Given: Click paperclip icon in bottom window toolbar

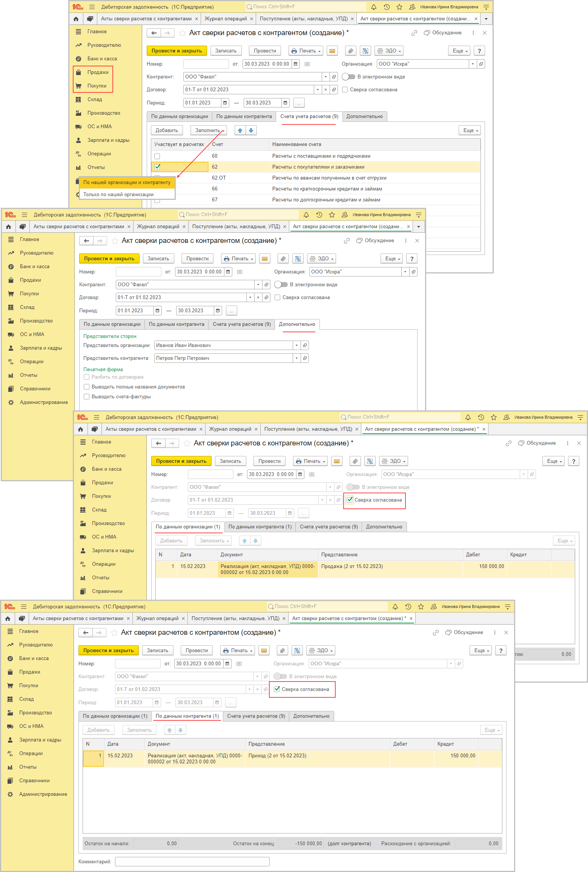Looking at the screenshot, I should 282,651.
